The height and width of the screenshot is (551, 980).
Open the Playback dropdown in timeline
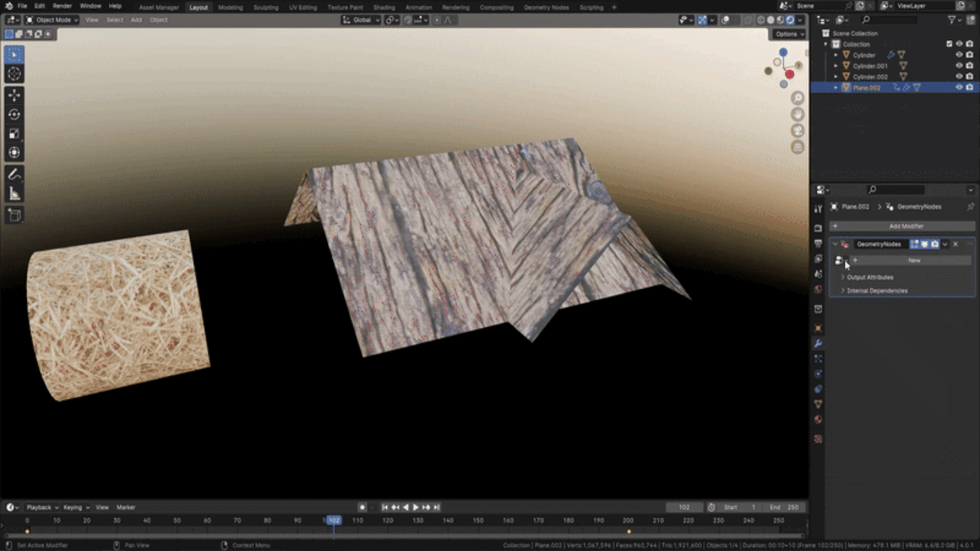pyautogui.click(x=42, y=507)
